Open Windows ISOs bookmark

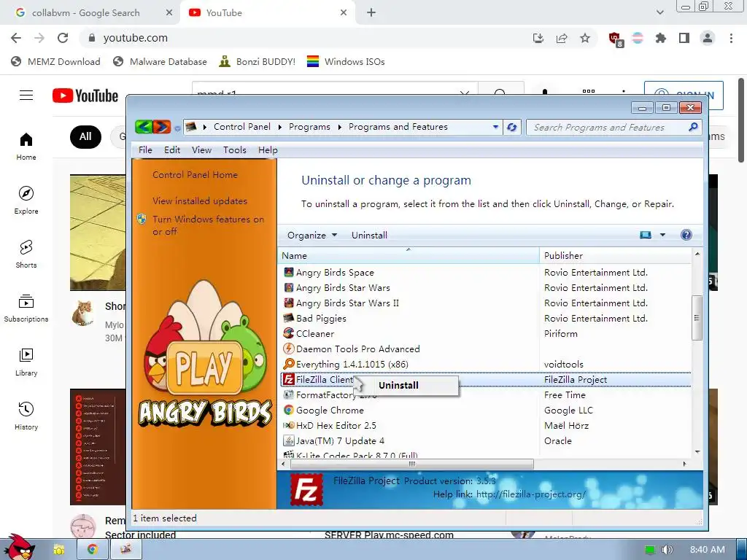tap(346, 61)
